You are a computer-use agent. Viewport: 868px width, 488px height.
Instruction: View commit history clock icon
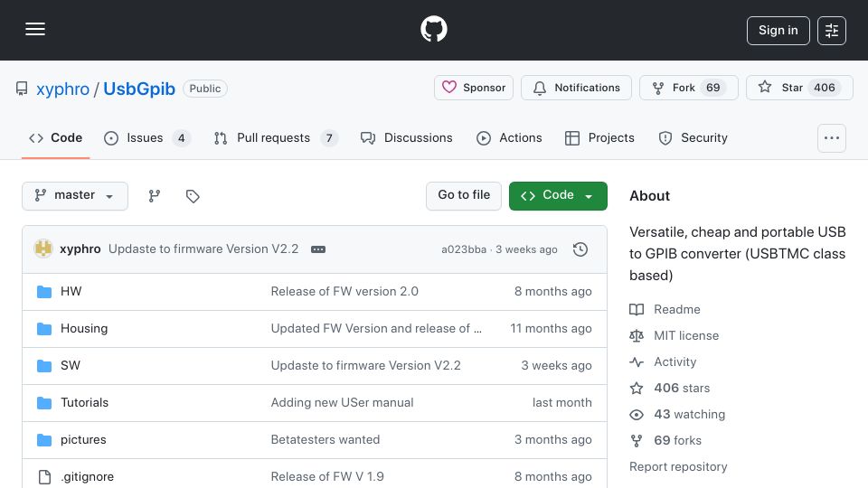click(580, 249)
